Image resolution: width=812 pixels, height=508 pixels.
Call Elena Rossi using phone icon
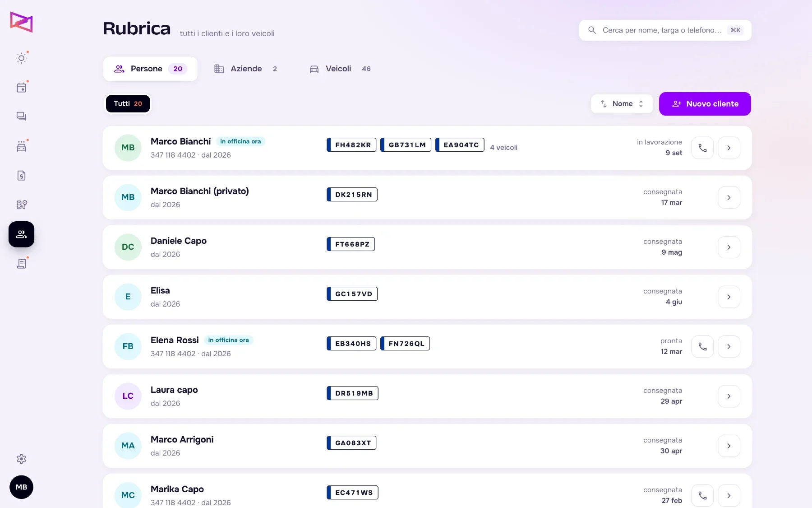tap(702, 346)
